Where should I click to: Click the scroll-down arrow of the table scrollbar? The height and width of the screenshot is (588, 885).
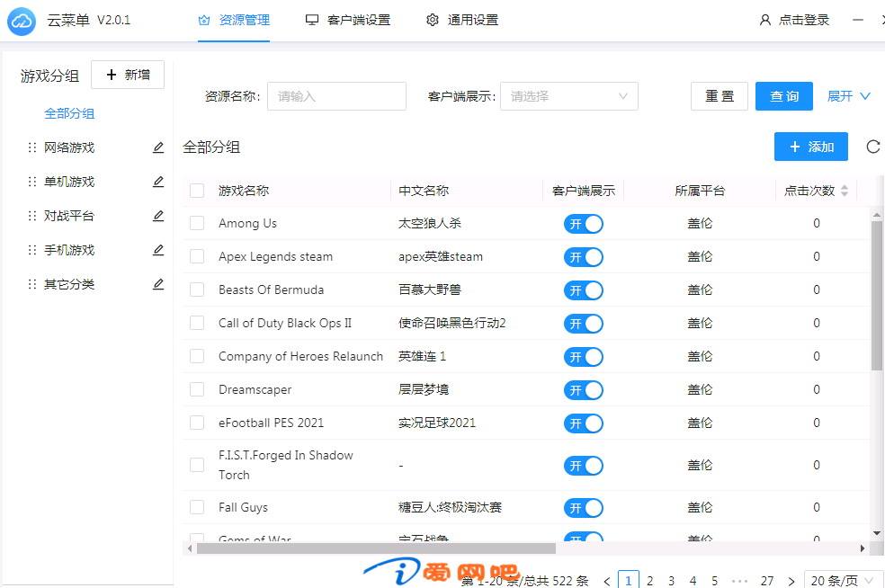click(x=877, y=533)
